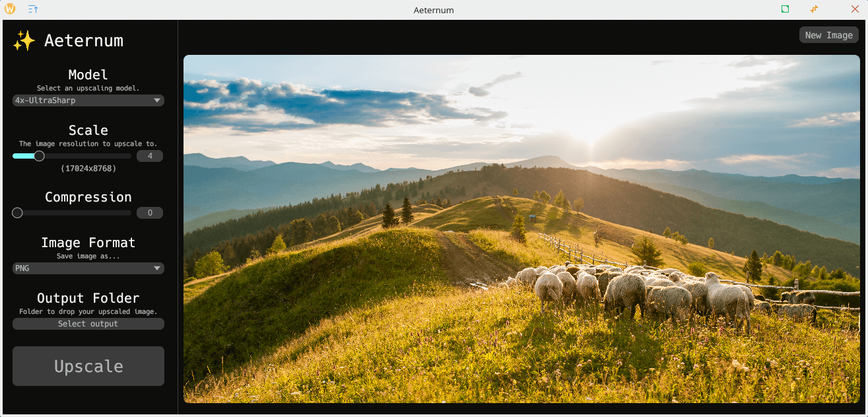The height and width of the screenshot is (417, 868).
Task: Click the Aeternum heading in the sidebar
Action: point(84,41)
